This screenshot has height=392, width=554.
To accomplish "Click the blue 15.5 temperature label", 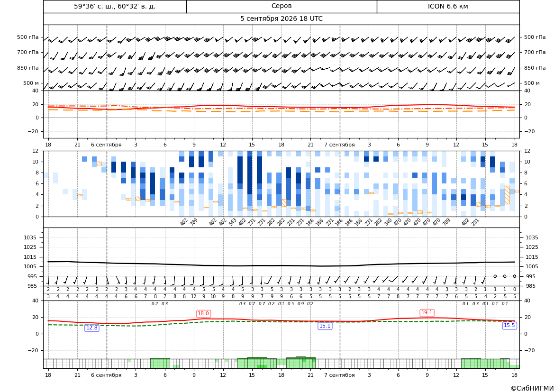I will click(x=509, y=325).
